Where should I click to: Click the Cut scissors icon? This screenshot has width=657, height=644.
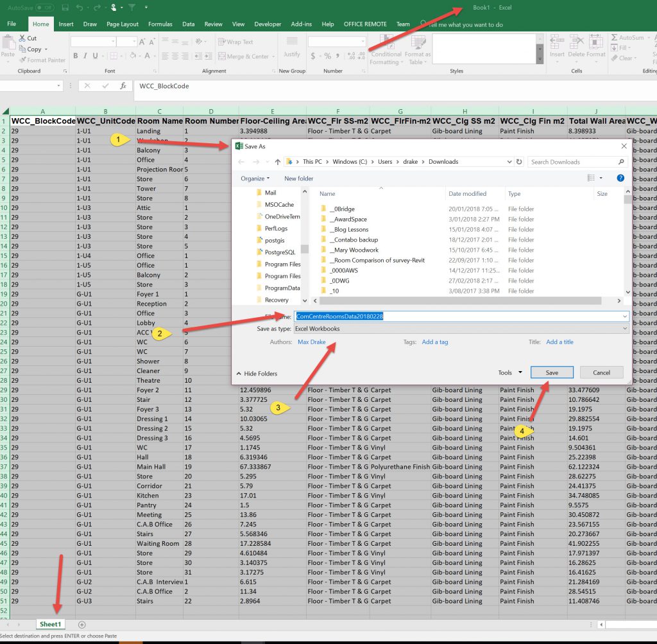pos(23,39)
